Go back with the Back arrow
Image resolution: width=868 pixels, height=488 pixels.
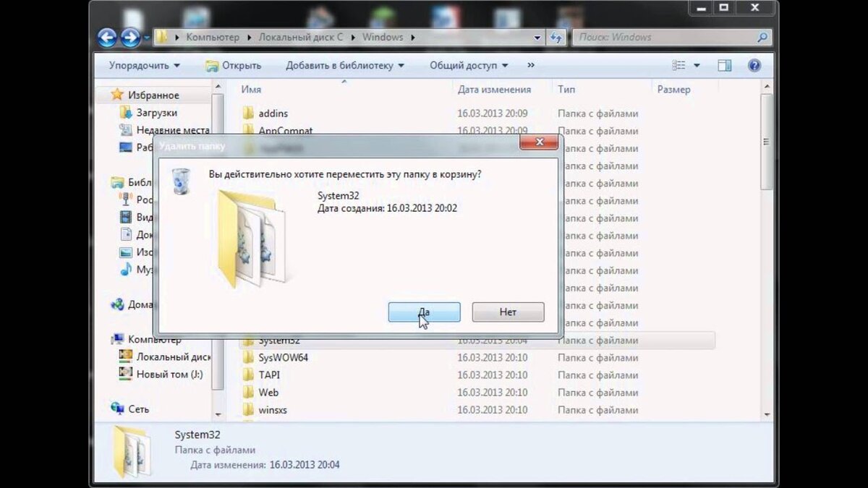(x=107, y=37)
